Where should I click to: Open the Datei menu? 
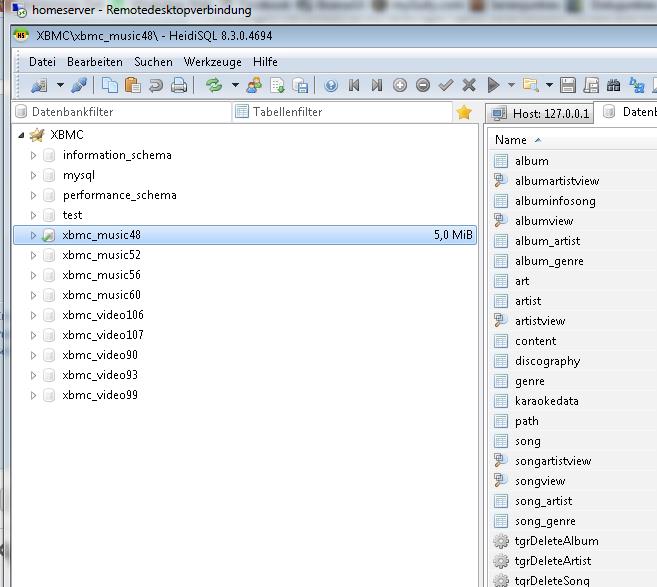click(42, 62)
